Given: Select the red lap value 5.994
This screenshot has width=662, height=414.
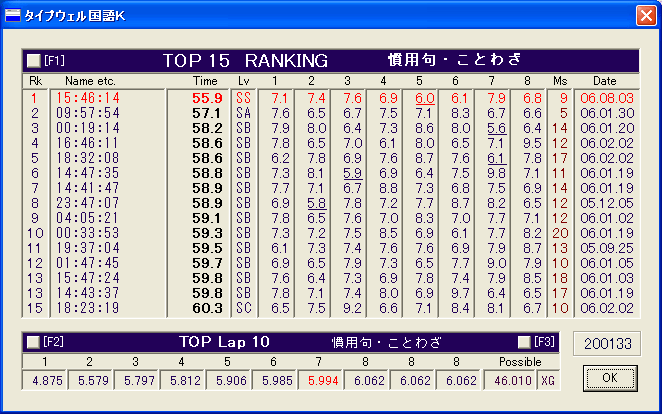Looking at the screenshot, I should [x=321, y=381].
